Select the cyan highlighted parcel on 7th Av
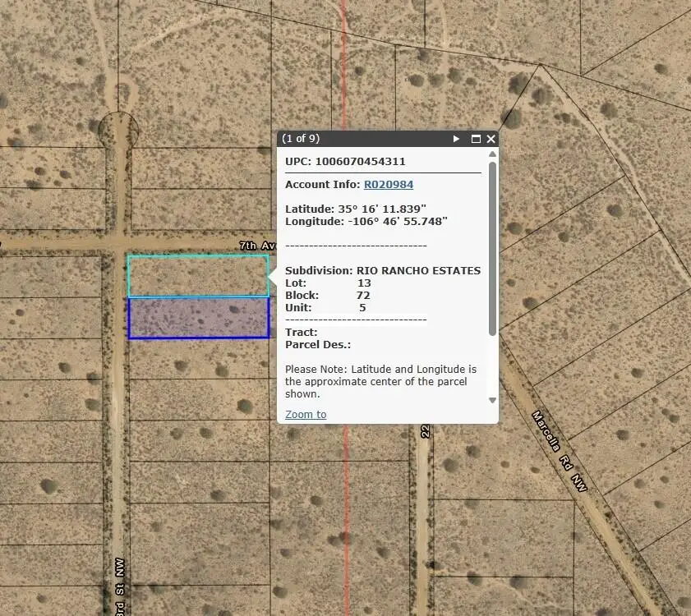 (197, 275)
